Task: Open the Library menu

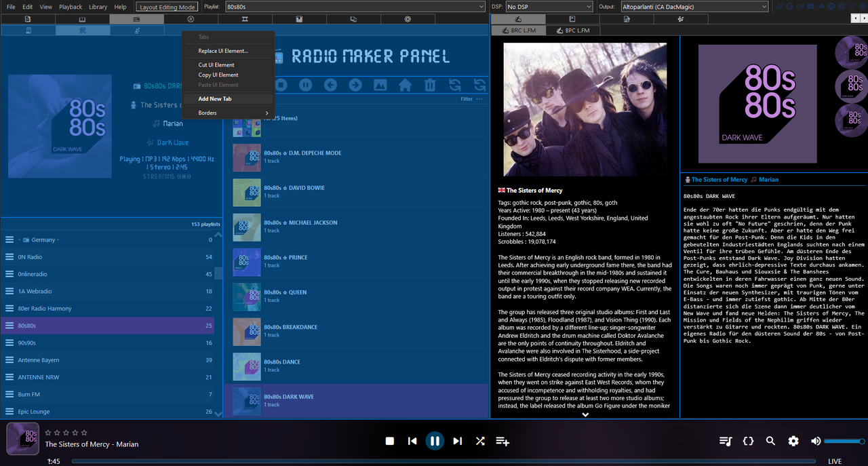Action: coord(98,7)
